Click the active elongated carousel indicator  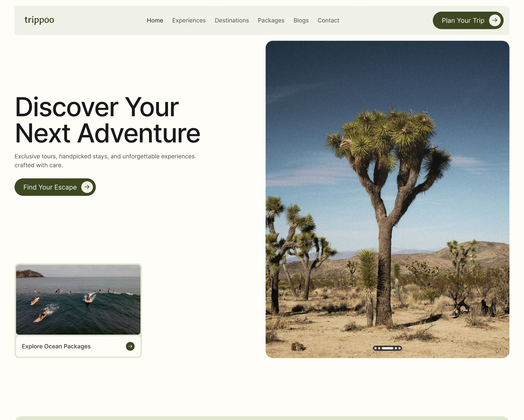pyautogui.click(x=388, y=348)
